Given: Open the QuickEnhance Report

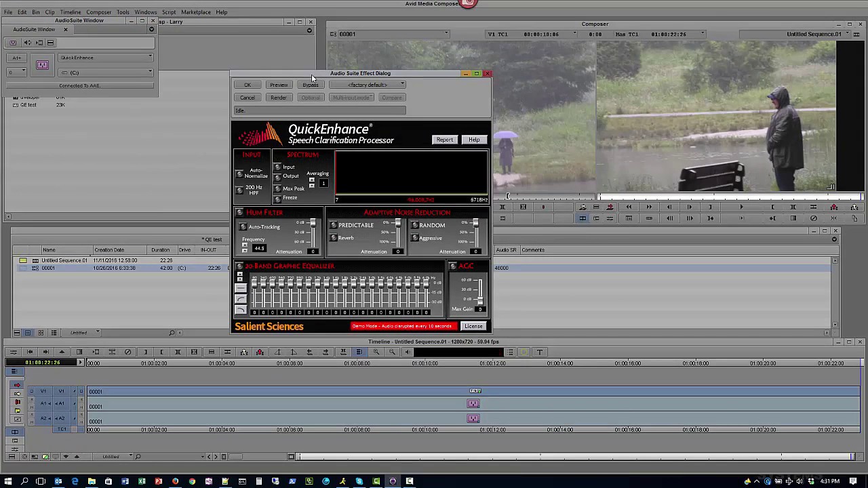Looking at the screenshot, I should coord(445,140).
